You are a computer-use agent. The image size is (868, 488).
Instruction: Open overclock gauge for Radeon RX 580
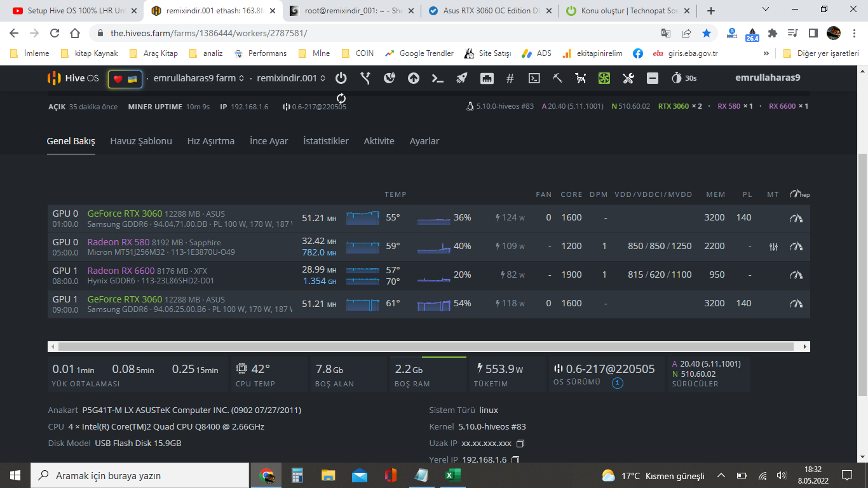pos(796,247)
